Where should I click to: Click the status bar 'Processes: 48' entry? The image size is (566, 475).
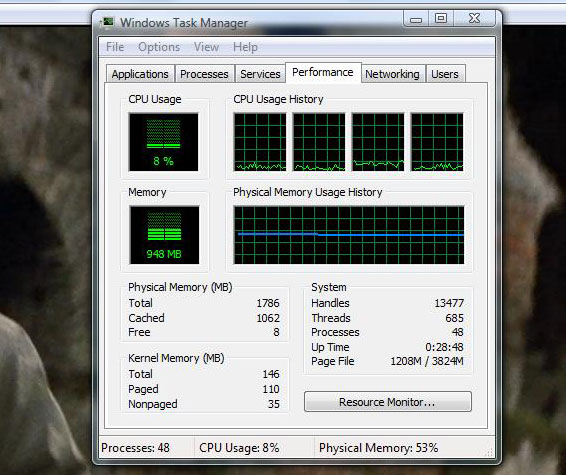[135, 448]
